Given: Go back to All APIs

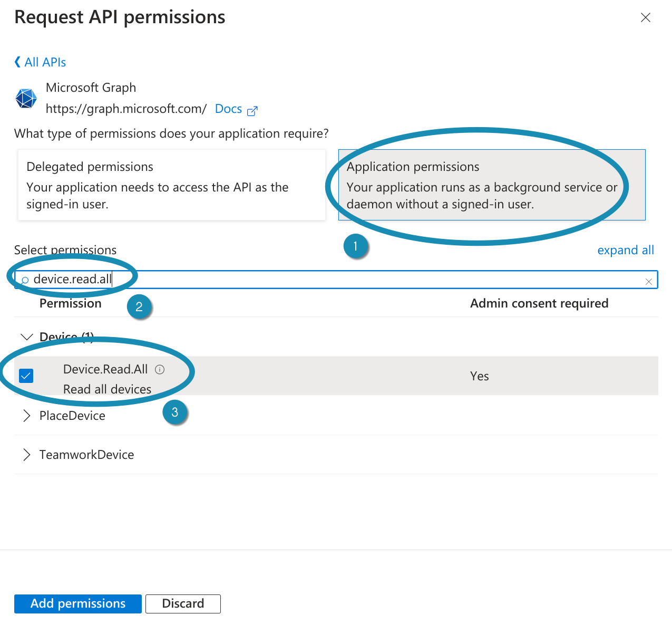Looking at the screenshot, I should click(x=45, y=62).
